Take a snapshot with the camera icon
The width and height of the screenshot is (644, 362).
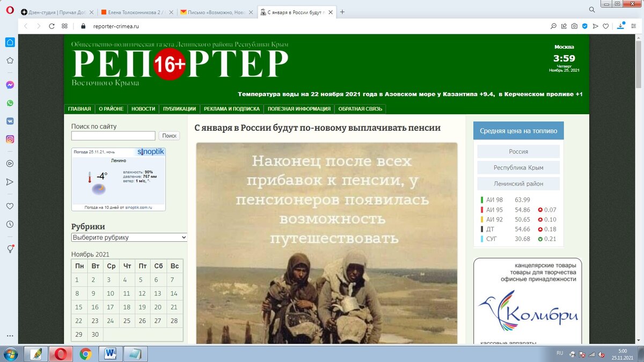coord(574,26)
